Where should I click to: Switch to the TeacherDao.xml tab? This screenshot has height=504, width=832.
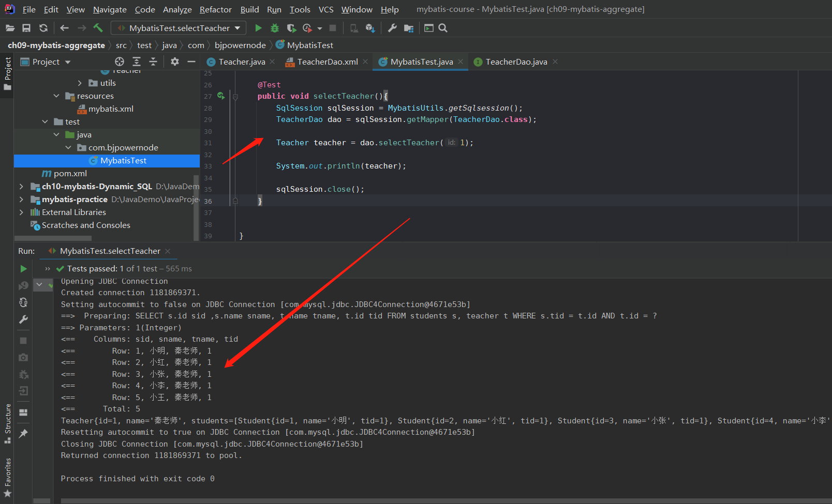click(328, 62)
